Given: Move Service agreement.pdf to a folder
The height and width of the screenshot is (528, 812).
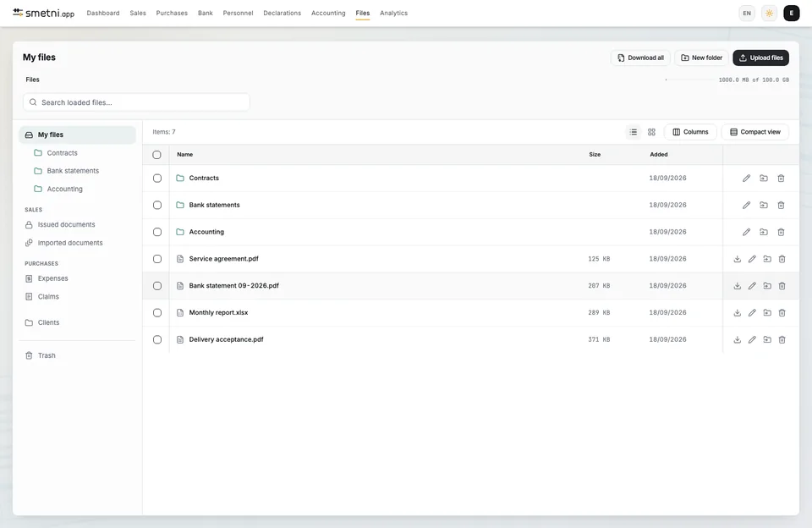Looking at the screenshot, I should click(x=767, y=259).
